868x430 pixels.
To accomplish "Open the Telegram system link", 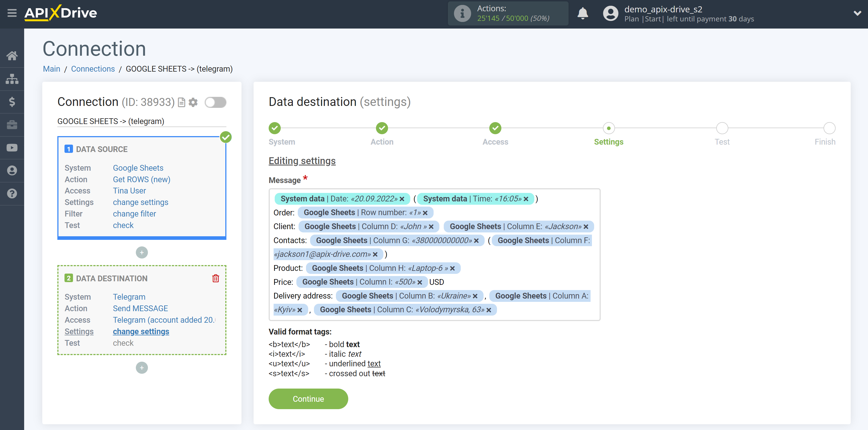I will click(x=129, y=297).
